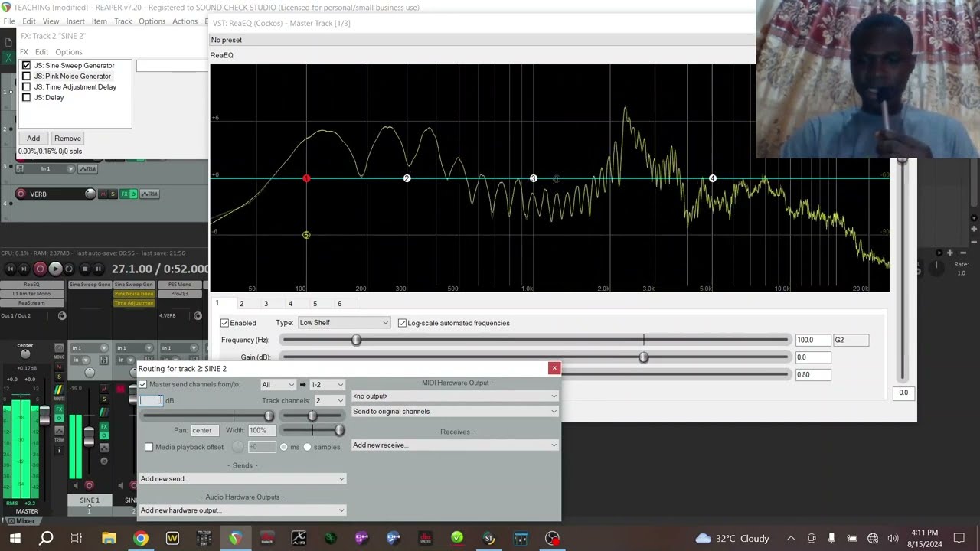This screenshot has width=980, height=551.
Task: Open the Insert menu
Action: (x=75, y=21)
